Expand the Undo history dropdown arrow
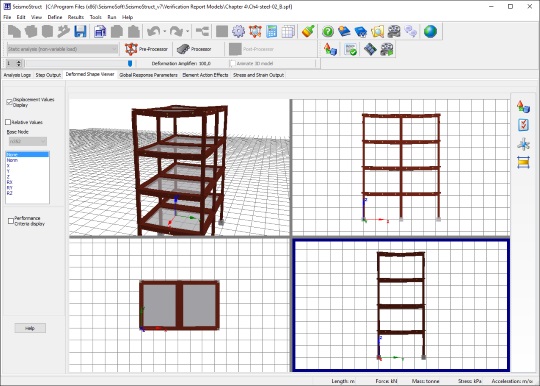 click(x=165, y=32)
